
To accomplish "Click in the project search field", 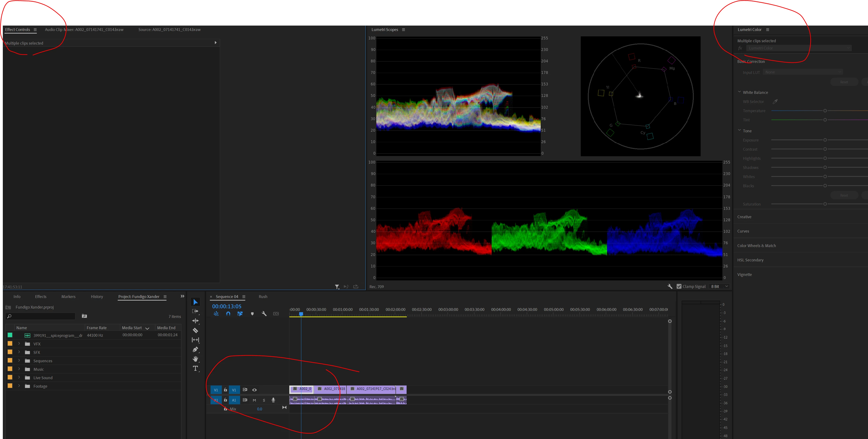I will click(x=42, y=316).
